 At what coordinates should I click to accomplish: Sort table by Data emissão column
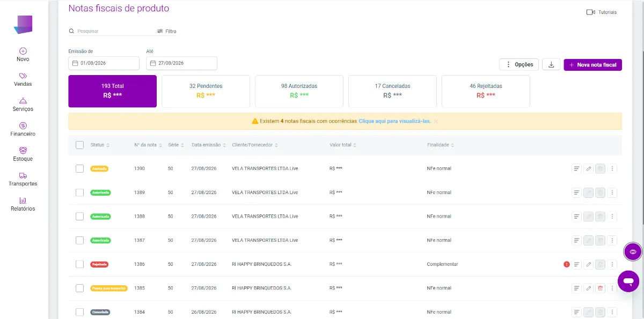(x=208, y=145)
